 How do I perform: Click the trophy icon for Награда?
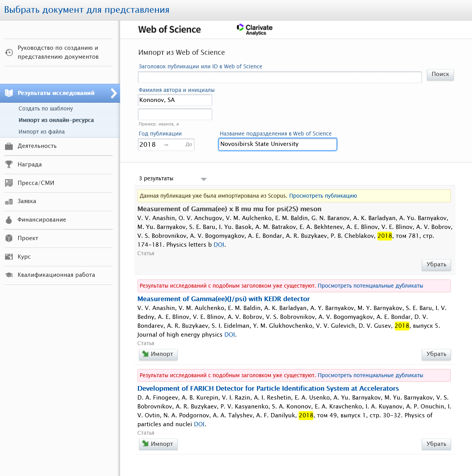tap(9, 164)
